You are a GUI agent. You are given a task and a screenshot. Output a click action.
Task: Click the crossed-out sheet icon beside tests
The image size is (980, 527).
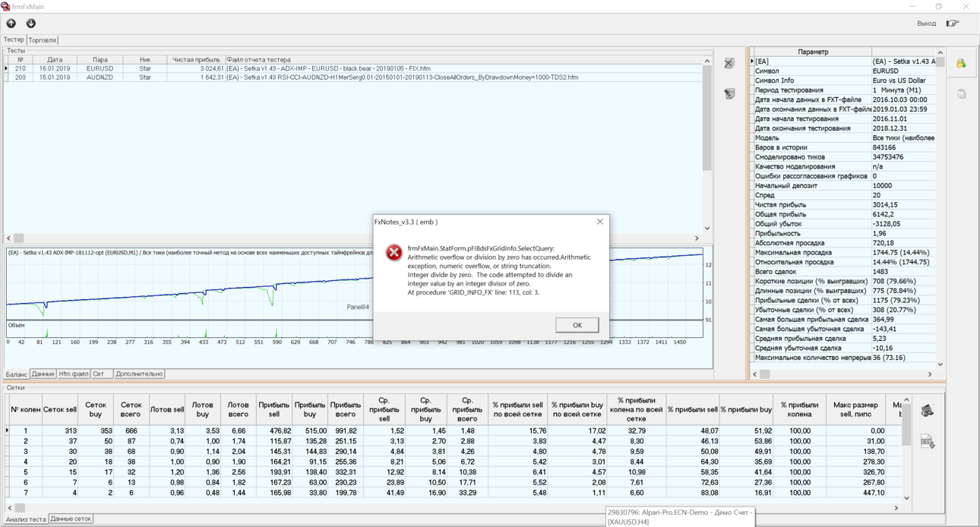[x=729, y=64]
